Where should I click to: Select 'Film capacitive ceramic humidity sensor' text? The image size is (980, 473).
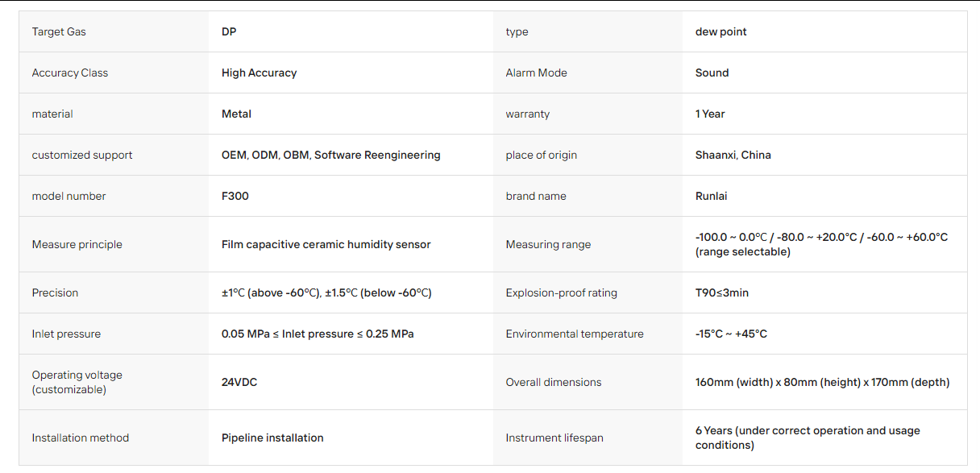click(x=326, y=244)
